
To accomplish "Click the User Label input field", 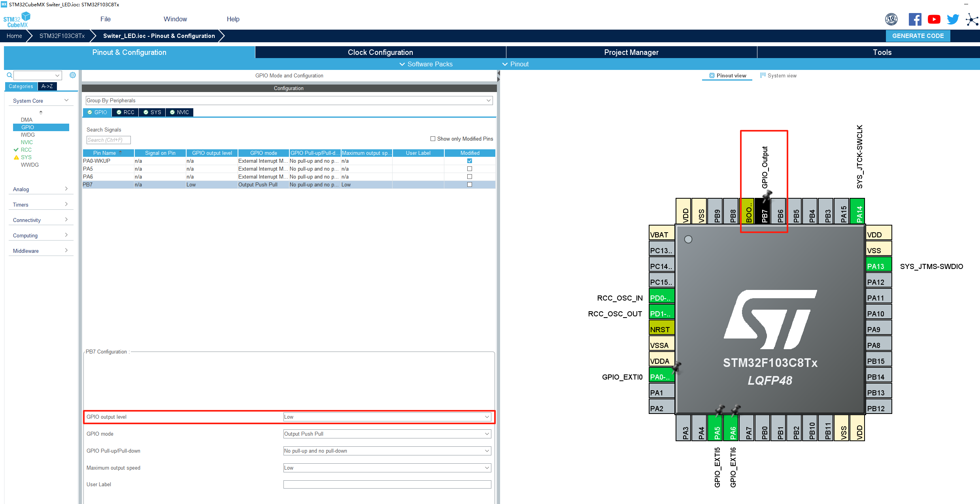I will pos(387,484).
